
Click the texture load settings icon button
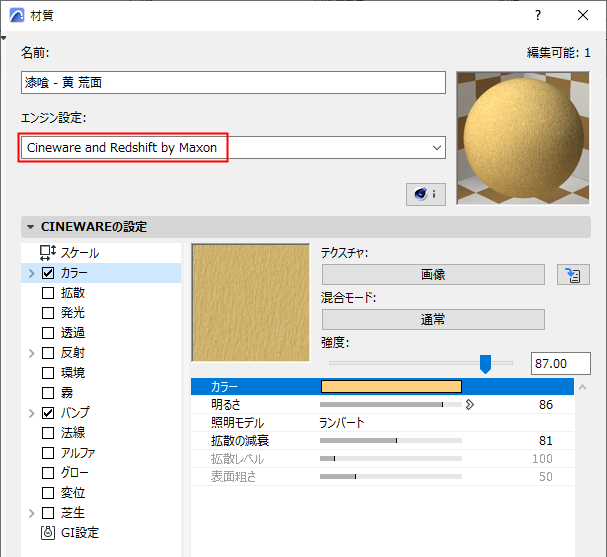click(x=573, y=274)
